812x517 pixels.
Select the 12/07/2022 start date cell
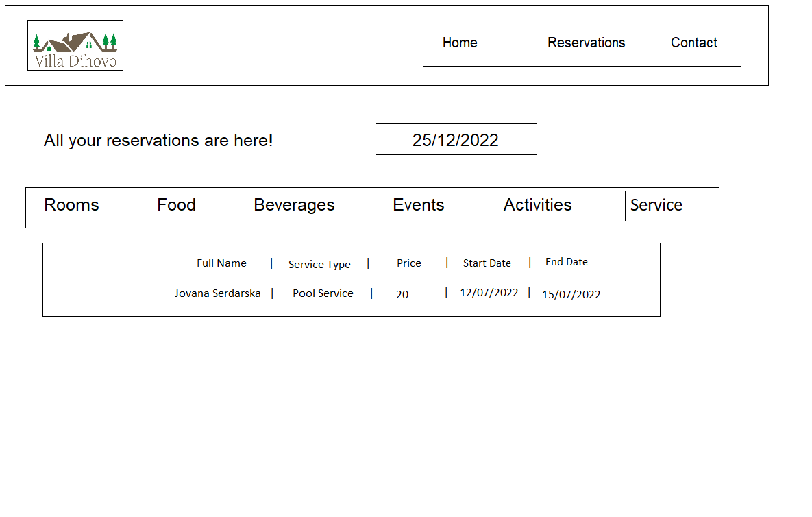[489, 293]
